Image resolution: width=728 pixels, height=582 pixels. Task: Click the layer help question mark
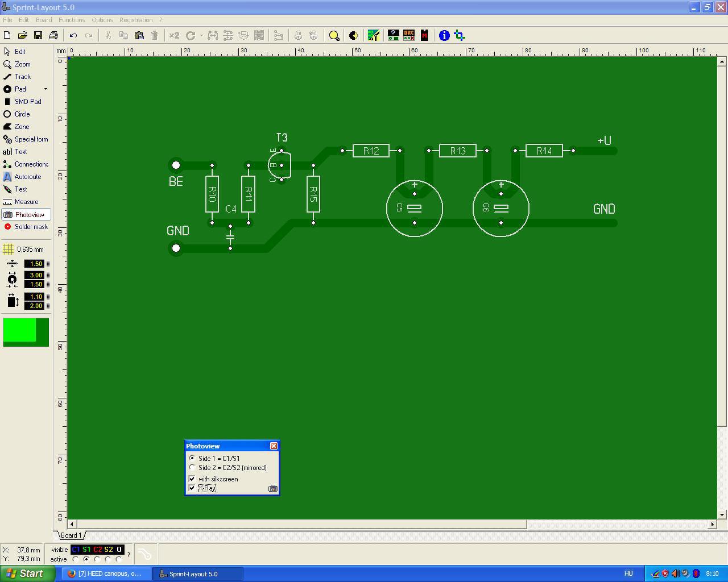pos(129,554)
